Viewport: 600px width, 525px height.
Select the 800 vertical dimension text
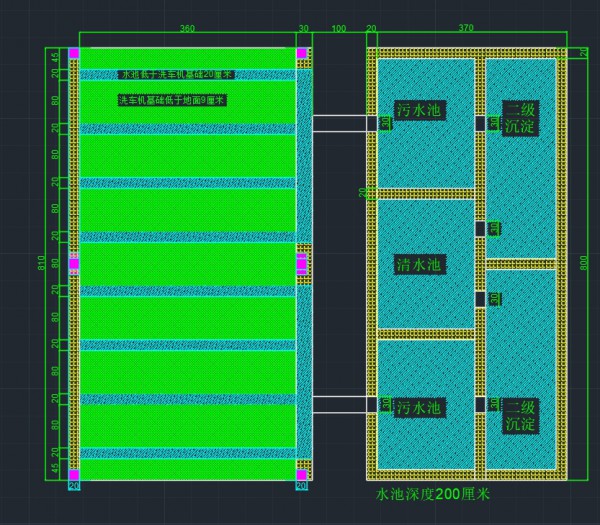584,263
